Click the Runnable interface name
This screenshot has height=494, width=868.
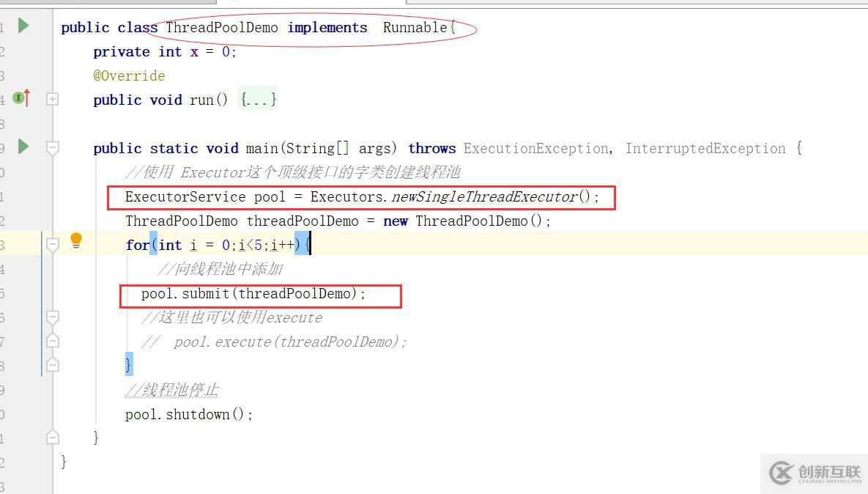(415, 27)
